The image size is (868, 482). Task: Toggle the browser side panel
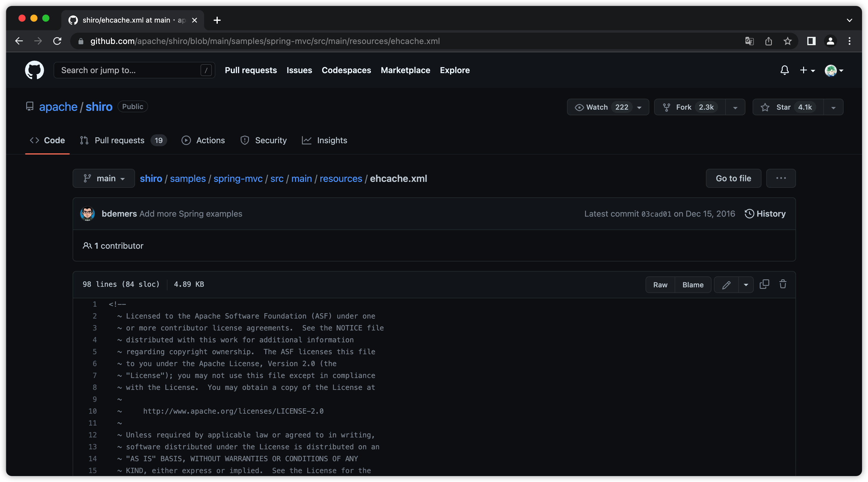(x=811, y=41)
